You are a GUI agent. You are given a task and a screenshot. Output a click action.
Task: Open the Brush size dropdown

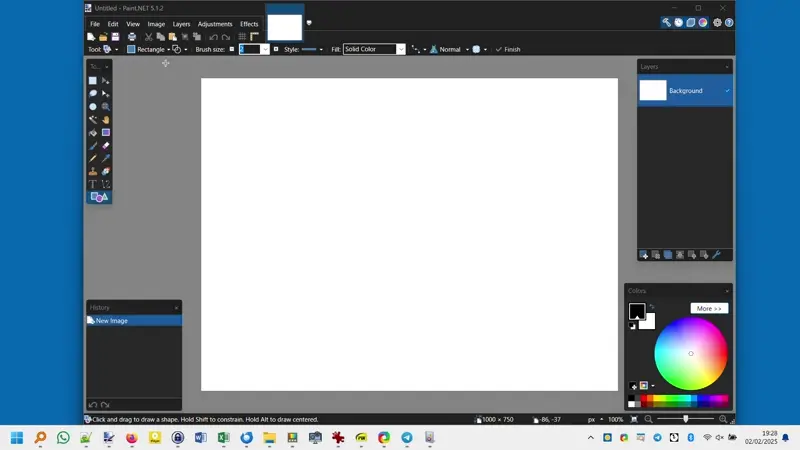point(265,49)
